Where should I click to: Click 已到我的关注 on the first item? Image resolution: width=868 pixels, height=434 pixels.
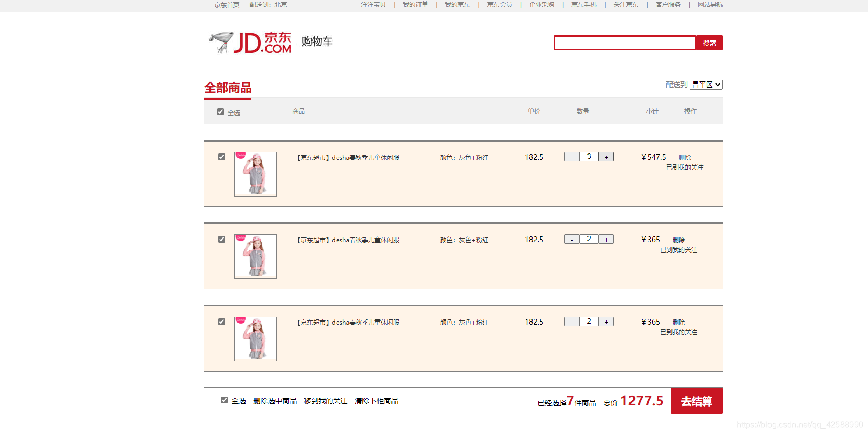[x=685, y=167]
